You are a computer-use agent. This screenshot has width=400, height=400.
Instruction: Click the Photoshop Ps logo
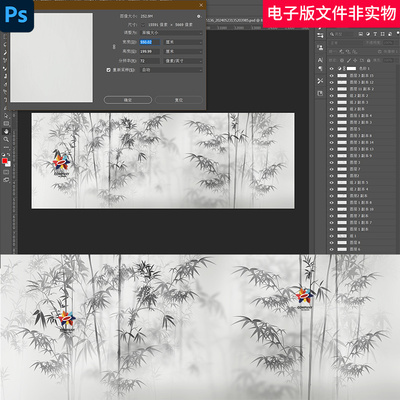[x=16, y=15]
